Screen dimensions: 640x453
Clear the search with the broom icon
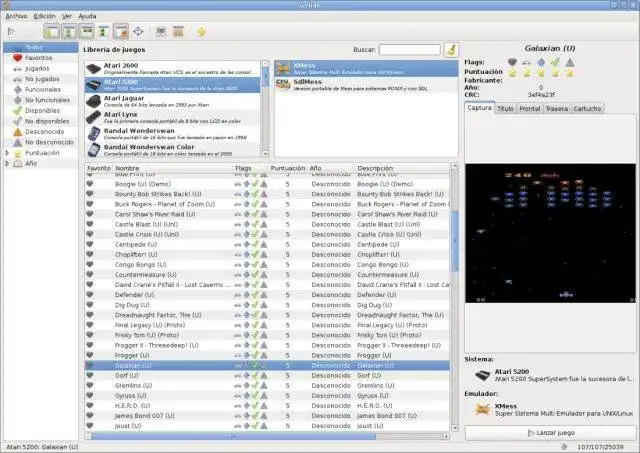coord(451,50)
